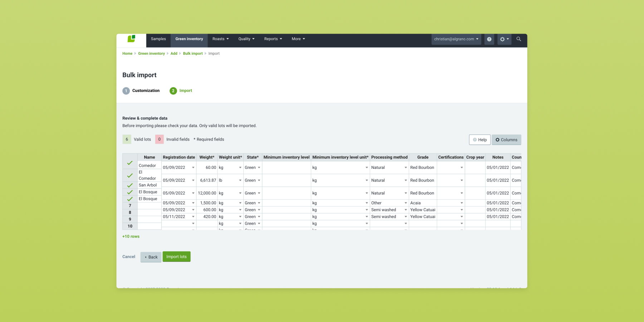Select row header number 7
Image resolution: width=644 pixels, height=322 pixels.
pyautogui.click(x=130, y=206)
